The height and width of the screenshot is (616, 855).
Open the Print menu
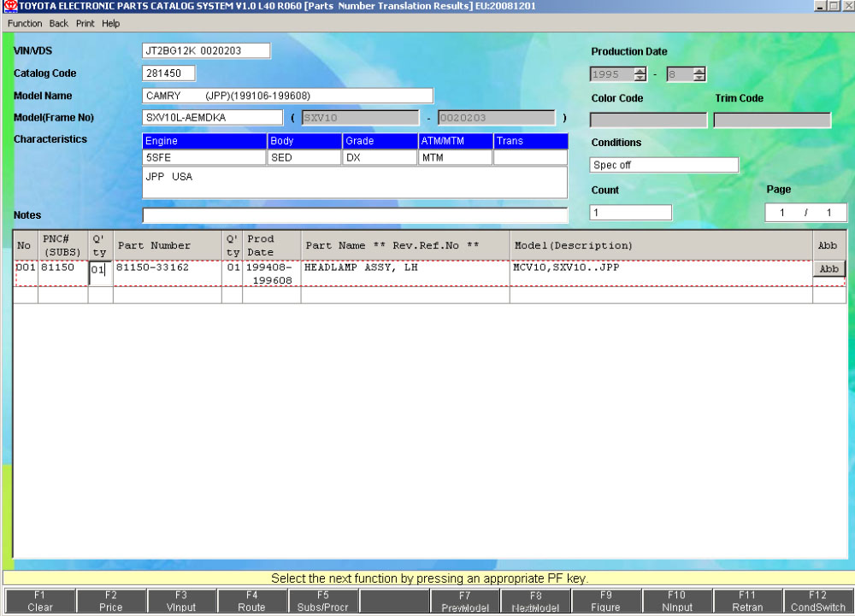[85, 23]
